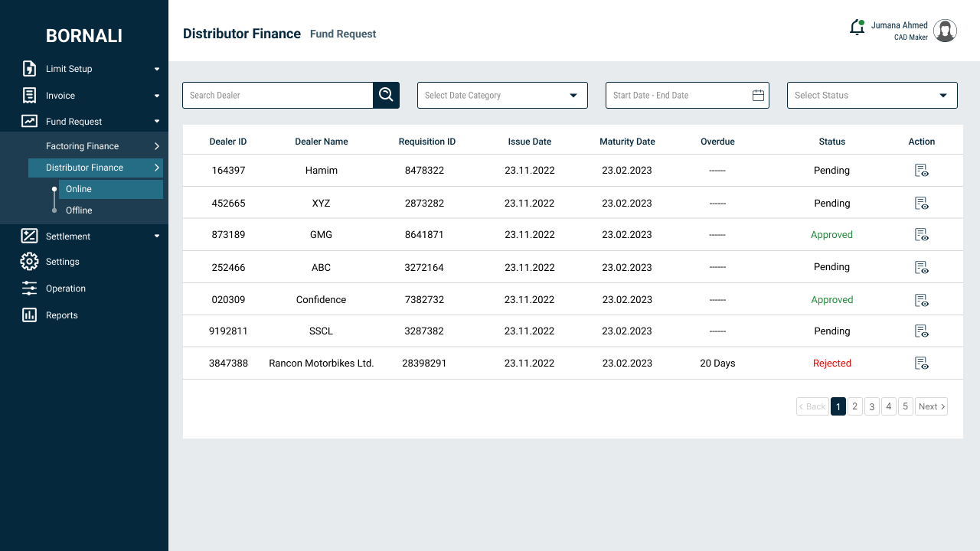Image resolution: width=980 pixels, height=551 pixels.
Task: Click the Jumana Ahmed user name
Action: (900, 25)
